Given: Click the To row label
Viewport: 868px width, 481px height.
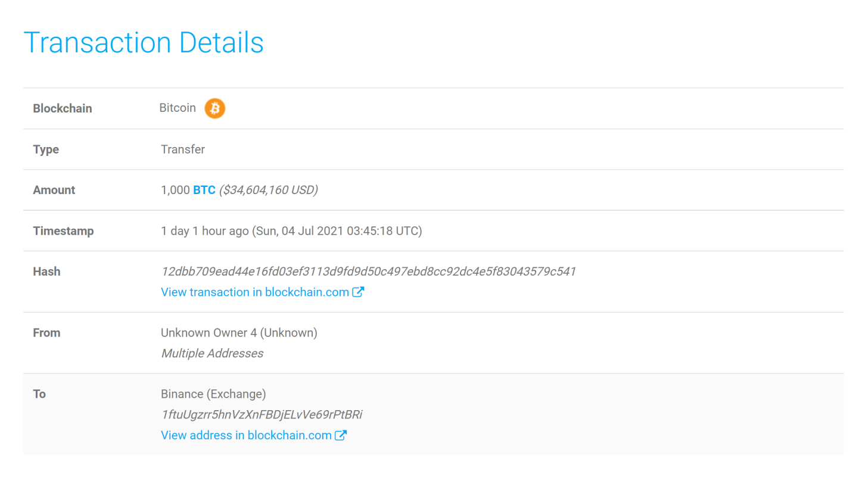Looking at the screenshot, I should [x=39, y=394].
